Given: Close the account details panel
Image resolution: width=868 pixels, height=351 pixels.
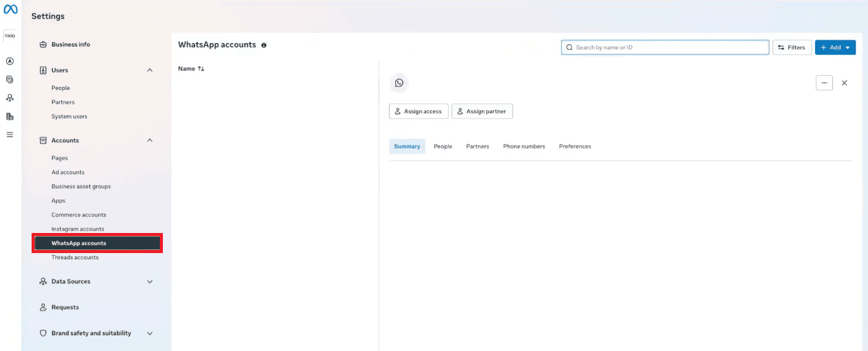Looking at the screenshot, I should pos(844,83).
